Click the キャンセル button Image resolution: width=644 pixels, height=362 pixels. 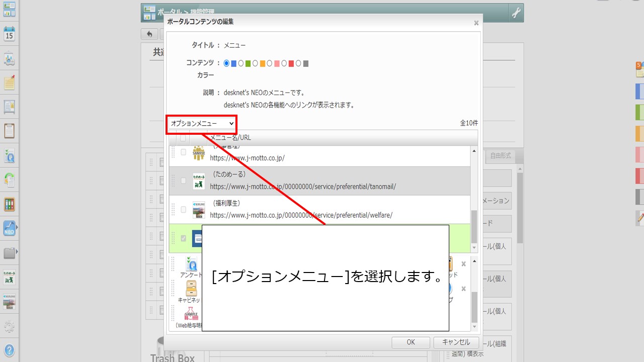click(x=456, y=342)
